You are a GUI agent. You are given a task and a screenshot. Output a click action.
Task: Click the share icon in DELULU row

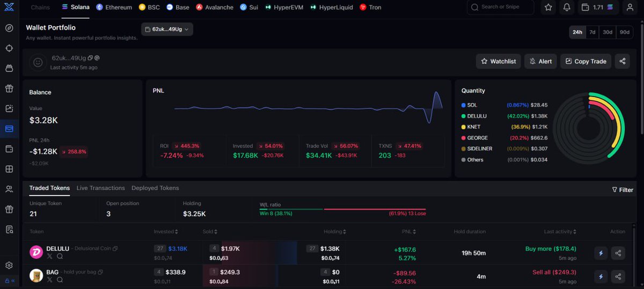pos(618,253)
